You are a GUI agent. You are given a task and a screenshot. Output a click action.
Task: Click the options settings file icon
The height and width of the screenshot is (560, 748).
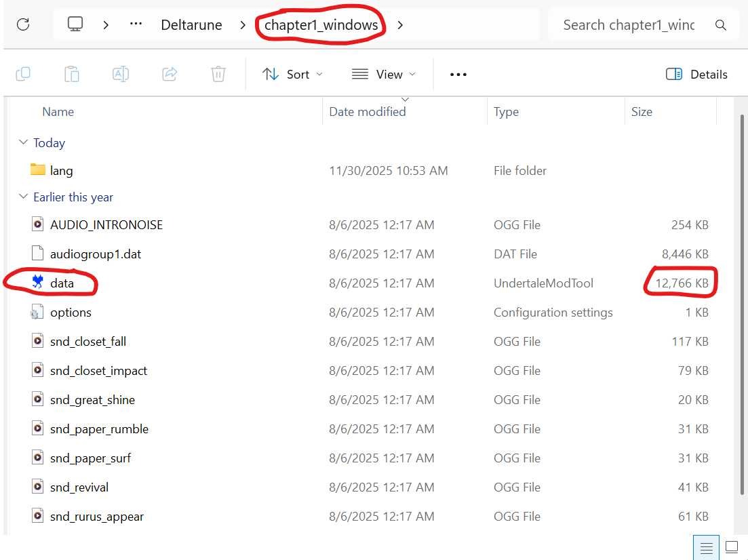(37, 311)
